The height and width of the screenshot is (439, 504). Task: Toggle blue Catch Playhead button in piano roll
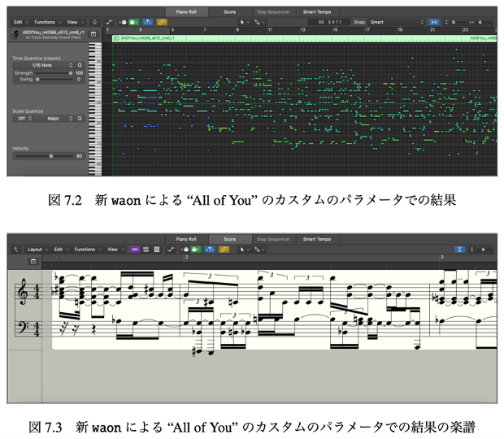point(147,22)
